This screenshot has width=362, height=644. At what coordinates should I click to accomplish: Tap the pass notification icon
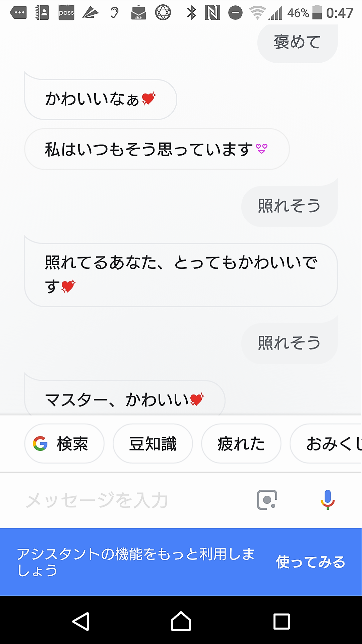click(x=66, y=13)
